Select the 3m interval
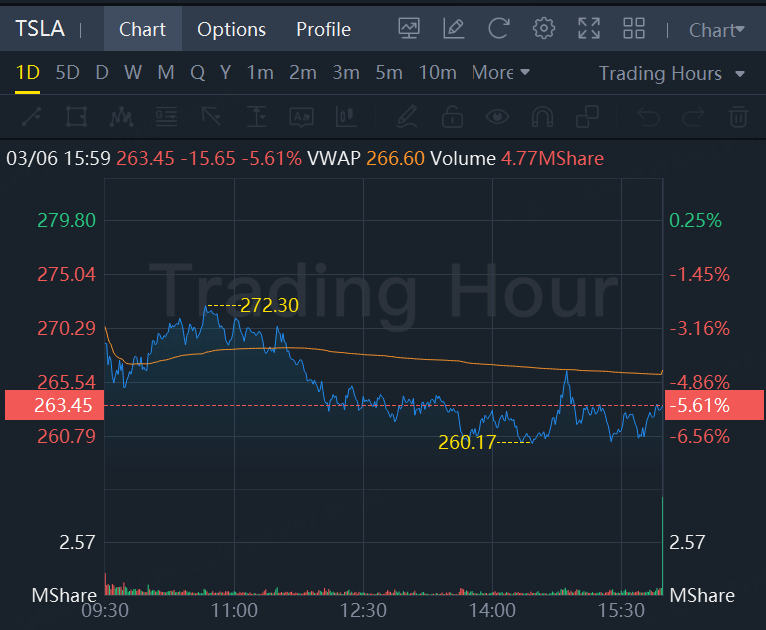766x630 pixels. coord(346,72)
